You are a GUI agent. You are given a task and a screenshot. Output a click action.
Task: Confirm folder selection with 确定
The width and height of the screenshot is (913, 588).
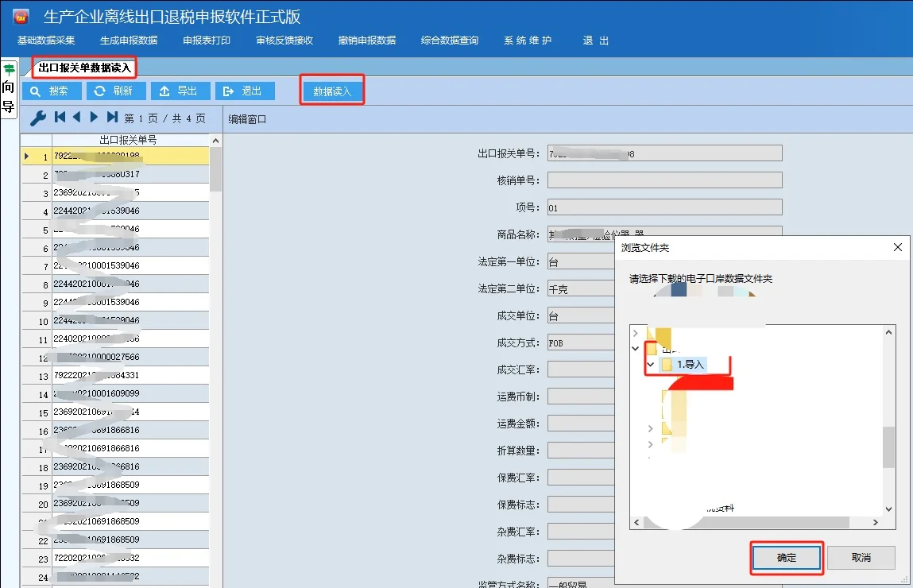pyautogui.click(x=786, y=558)
